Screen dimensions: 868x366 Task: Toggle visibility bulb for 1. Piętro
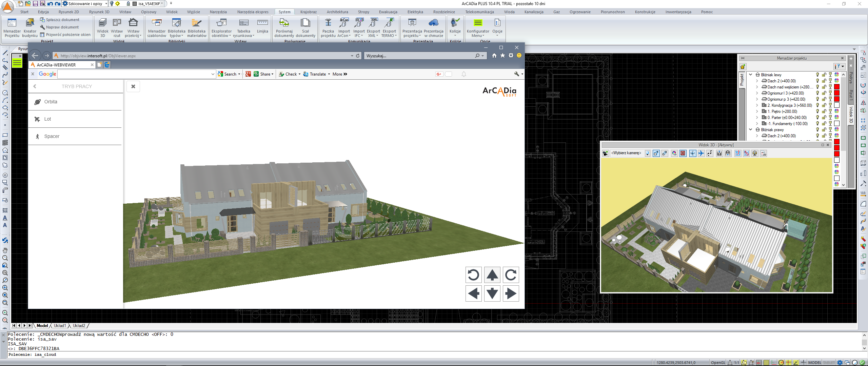(817, 111)
